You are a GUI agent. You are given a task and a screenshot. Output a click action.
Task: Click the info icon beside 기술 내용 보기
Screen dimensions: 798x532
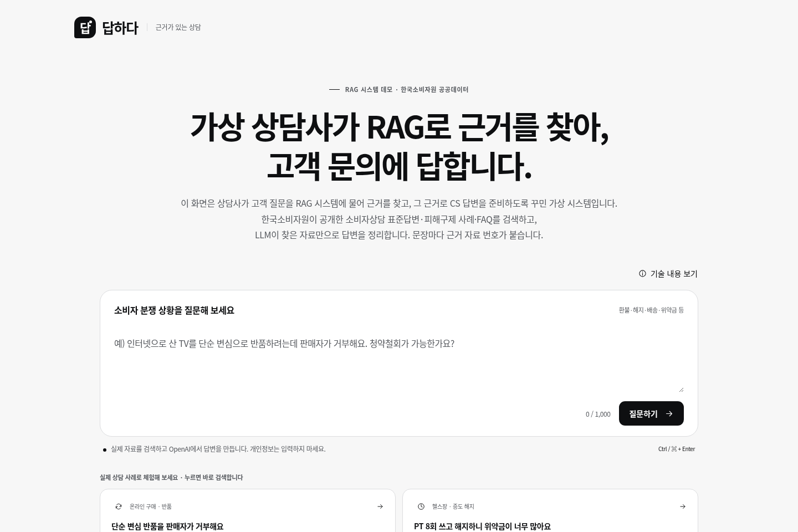[x=642, y=274]
